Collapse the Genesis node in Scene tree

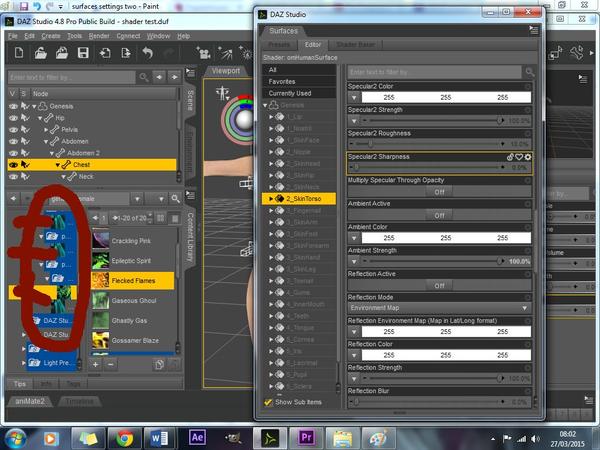pyautogui.click(x=34, y=106)
